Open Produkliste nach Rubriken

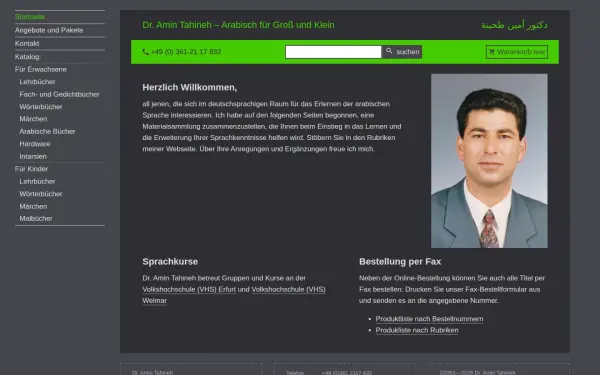click(x=417, y=330)
